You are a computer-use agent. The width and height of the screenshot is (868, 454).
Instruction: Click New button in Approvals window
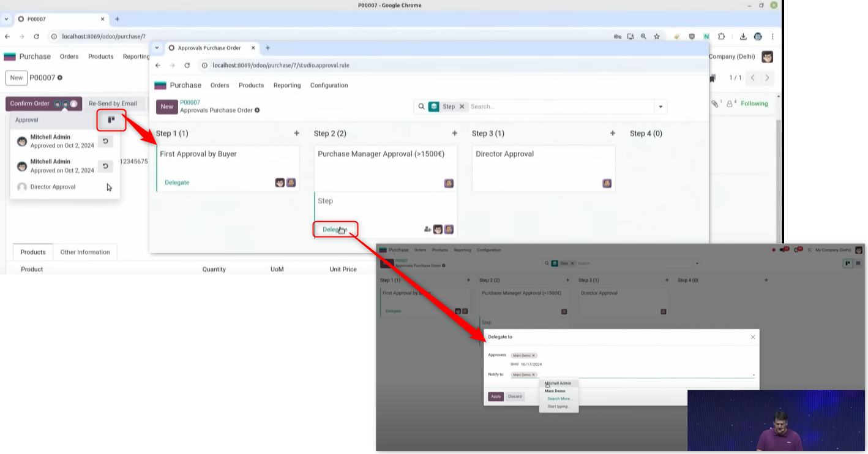pos(167,107)
